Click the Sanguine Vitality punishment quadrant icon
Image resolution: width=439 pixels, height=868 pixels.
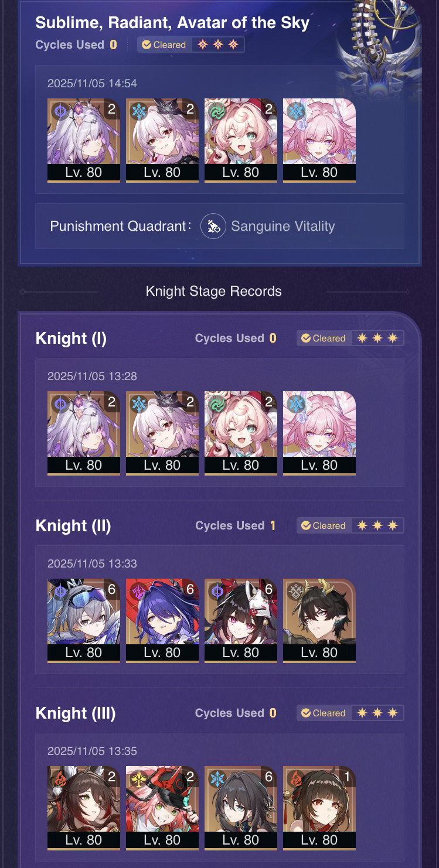(x=213, y=226)
